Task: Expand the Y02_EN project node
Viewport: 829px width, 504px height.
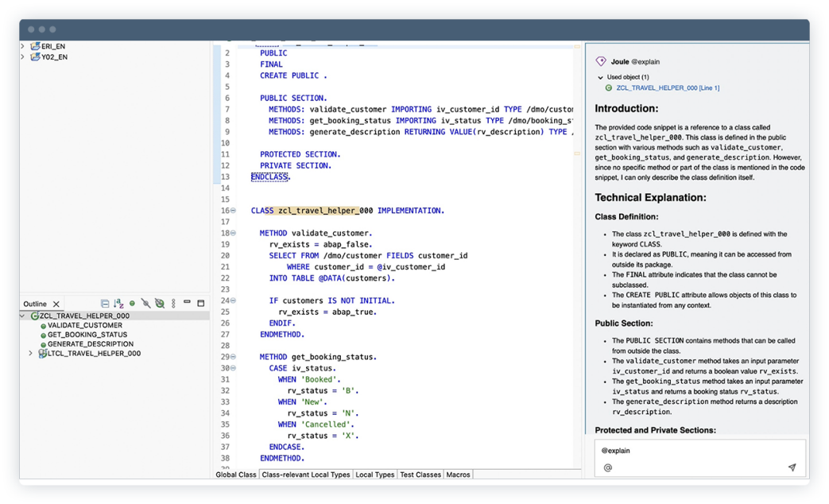Action: 23,56
